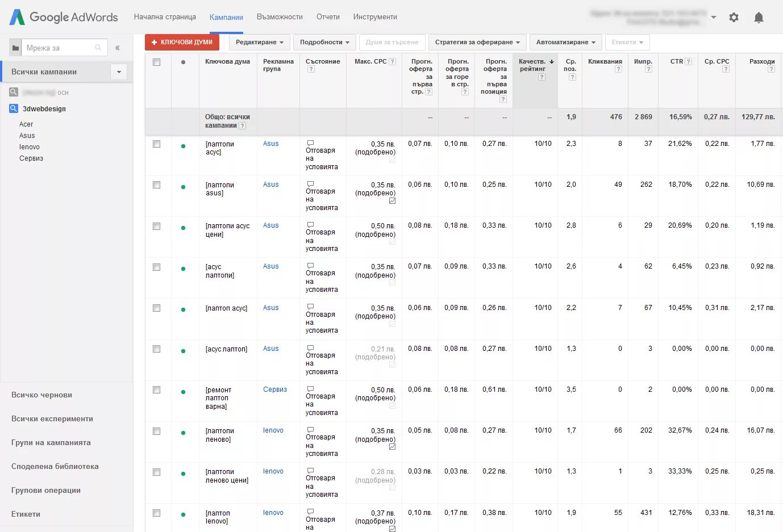Open Сервиз ad group link in table
Viewport: 783px width, 532px height.
(275, 389)
